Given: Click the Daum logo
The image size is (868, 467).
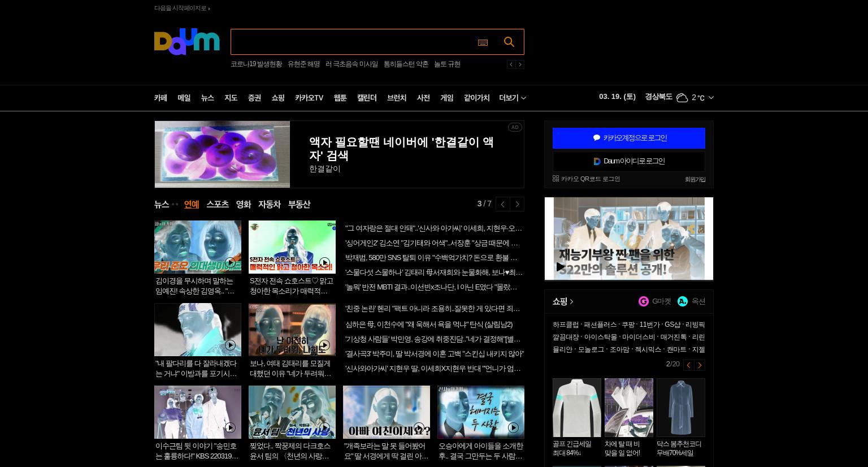Looking at the screenshot, I should coord(186,42).
